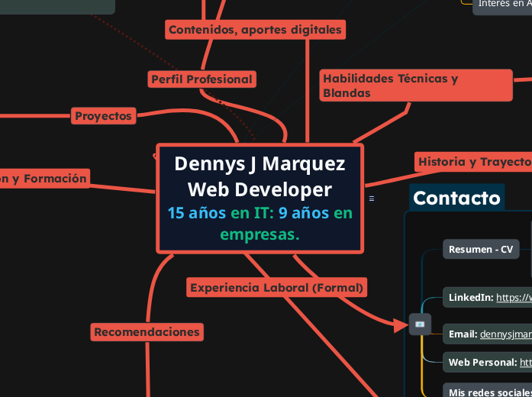Select the Perfil Profesional branch
This screenshot has width=532, height=397.
pyautogui.click(x=202, y=79)
